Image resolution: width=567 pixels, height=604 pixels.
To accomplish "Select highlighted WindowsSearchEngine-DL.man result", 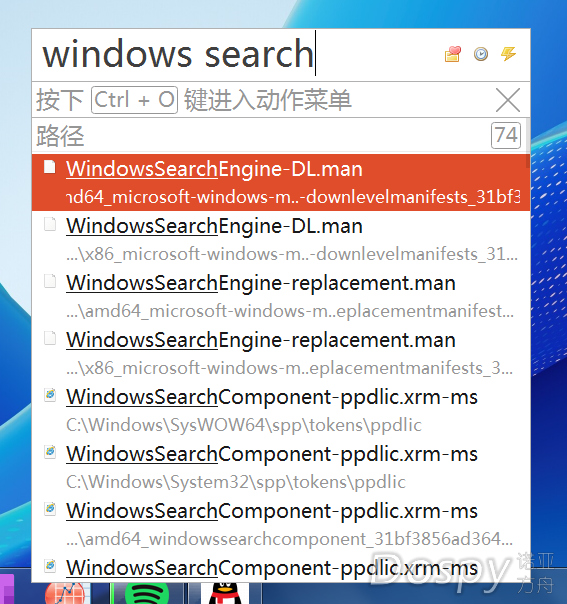I will (280, 183).
